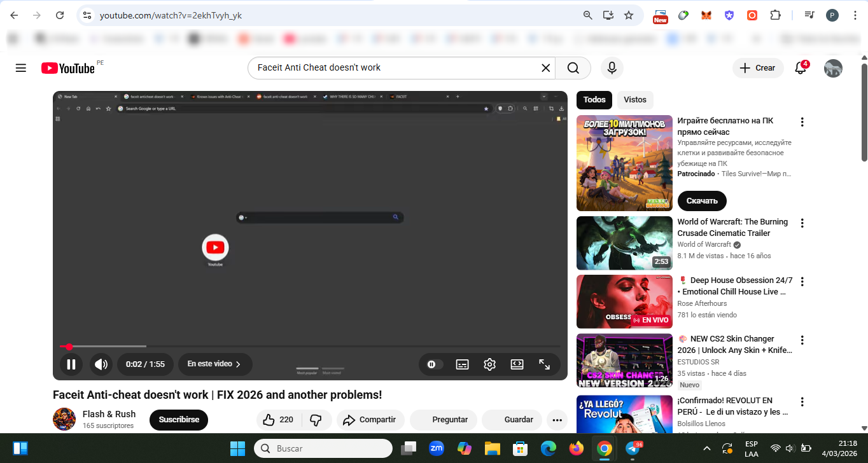Show hidden system tray icons
This screenshot has width=868, height=463.
tap(707, 448)
